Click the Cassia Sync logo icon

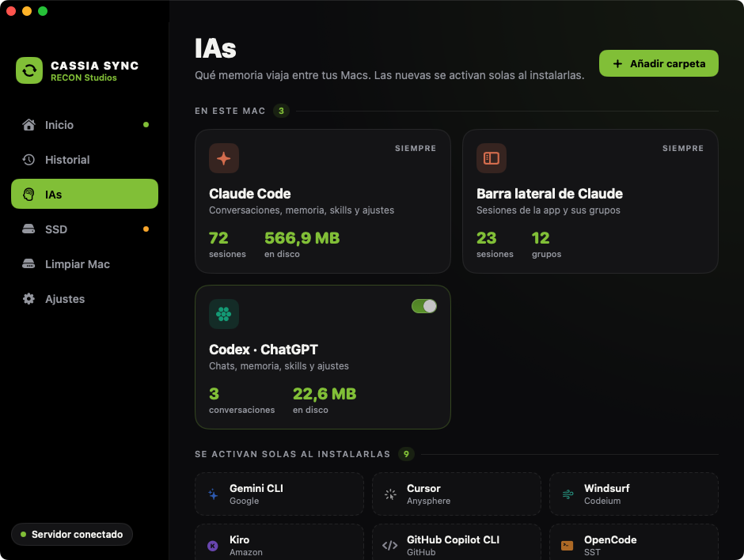point(29,70)
